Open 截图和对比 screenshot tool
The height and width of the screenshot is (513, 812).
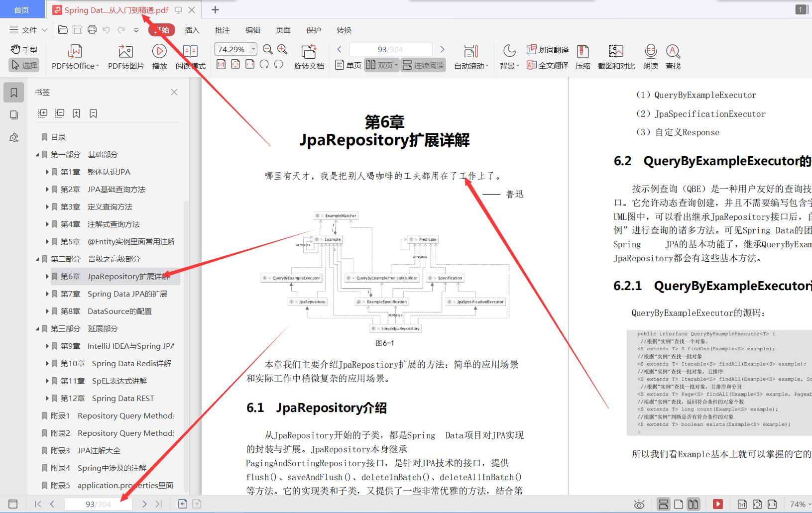pos(616,52)
